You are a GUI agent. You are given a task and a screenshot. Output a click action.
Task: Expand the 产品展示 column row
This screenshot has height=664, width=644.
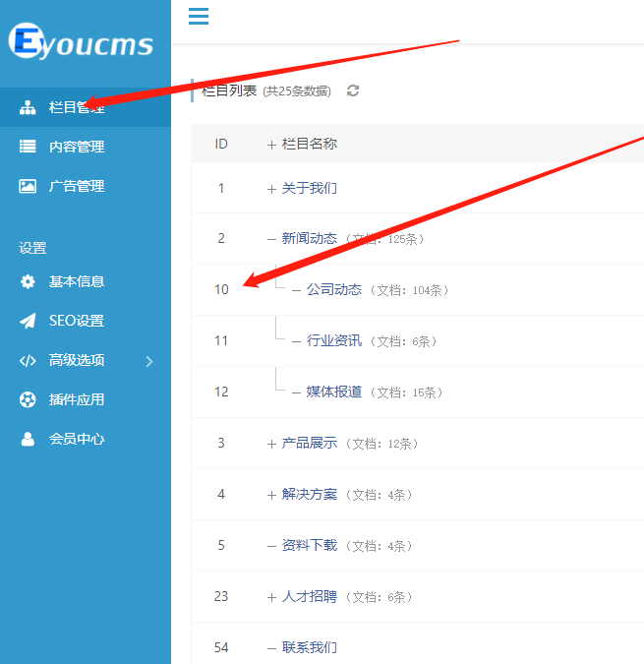click(x=271, y=444)
